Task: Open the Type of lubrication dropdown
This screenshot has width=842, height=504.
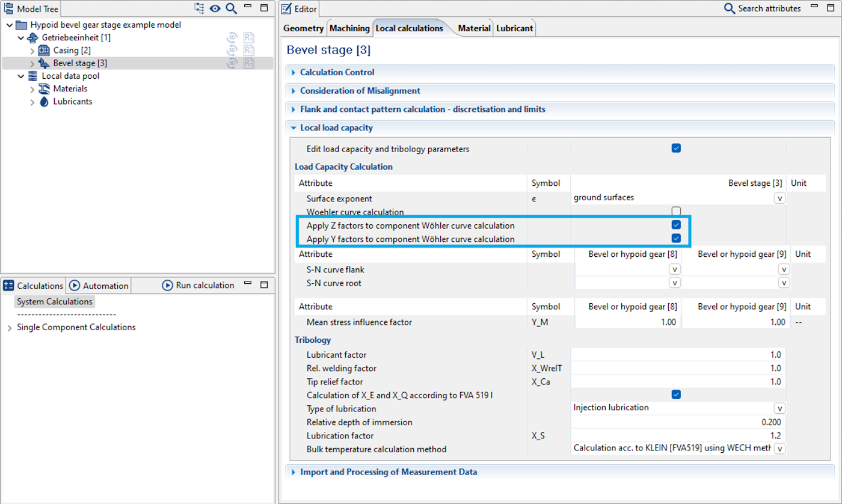Action: [780, 408]
